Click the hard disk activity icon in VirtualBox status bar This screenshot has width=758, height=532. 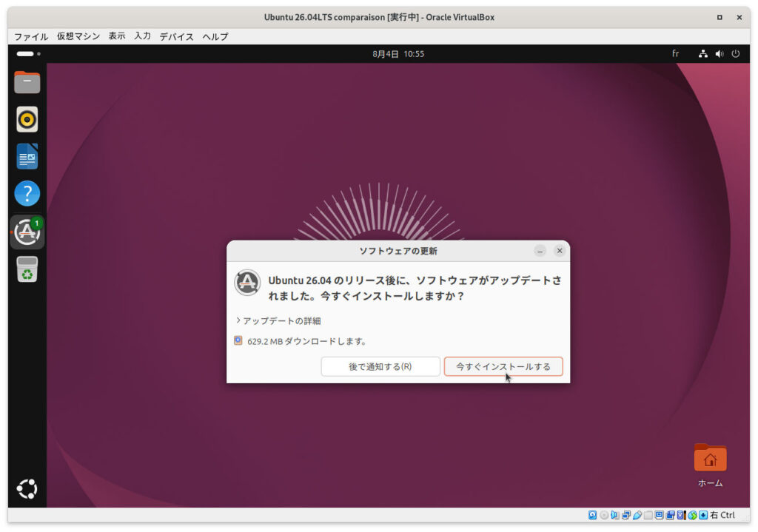593,515
